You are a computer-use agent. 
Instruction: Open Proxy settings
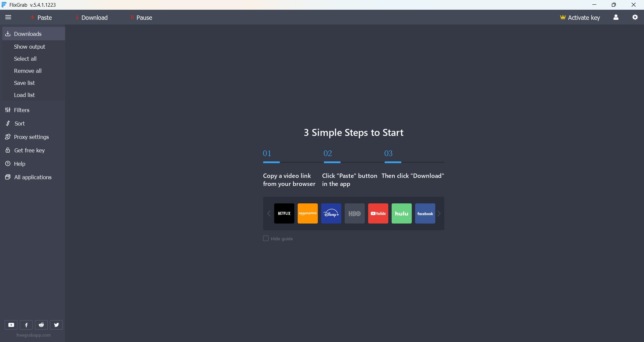[31, 137]
